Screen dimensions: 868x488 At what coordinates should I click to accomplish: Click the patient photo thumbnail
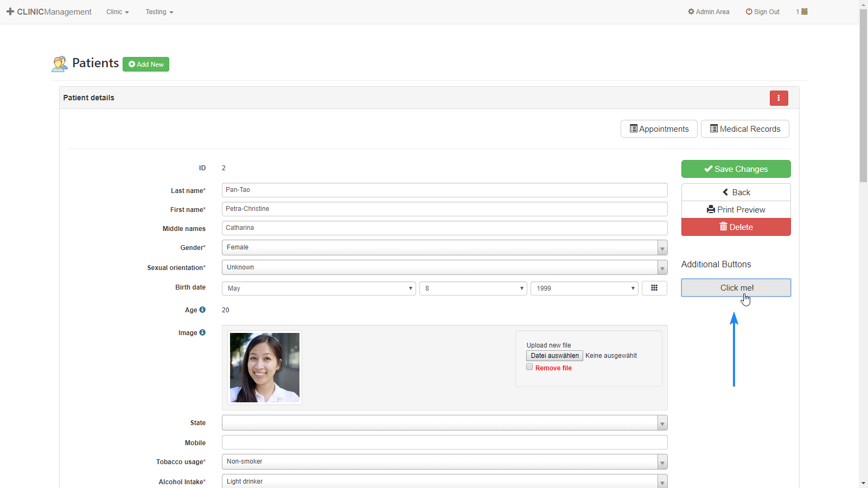[x=265, y=368]
